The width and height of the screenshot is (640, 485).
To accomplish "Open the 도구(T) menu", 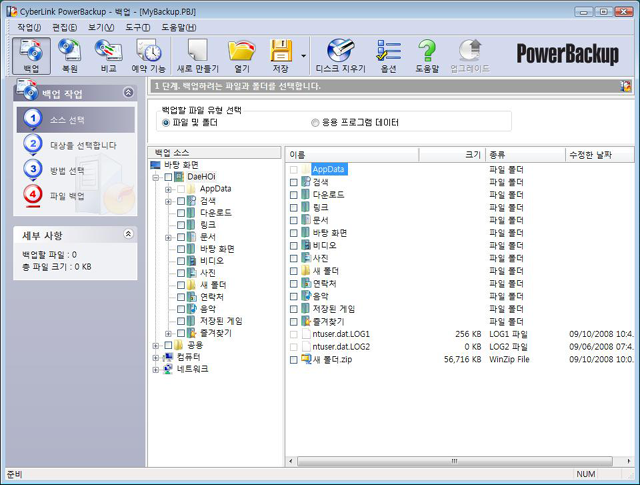I will click(138, 27).
